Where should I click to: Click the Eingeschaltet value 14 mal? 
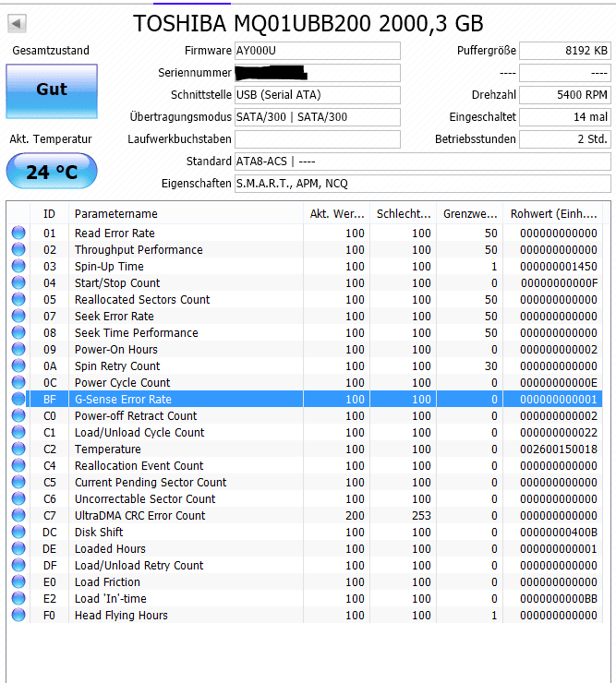565,116
